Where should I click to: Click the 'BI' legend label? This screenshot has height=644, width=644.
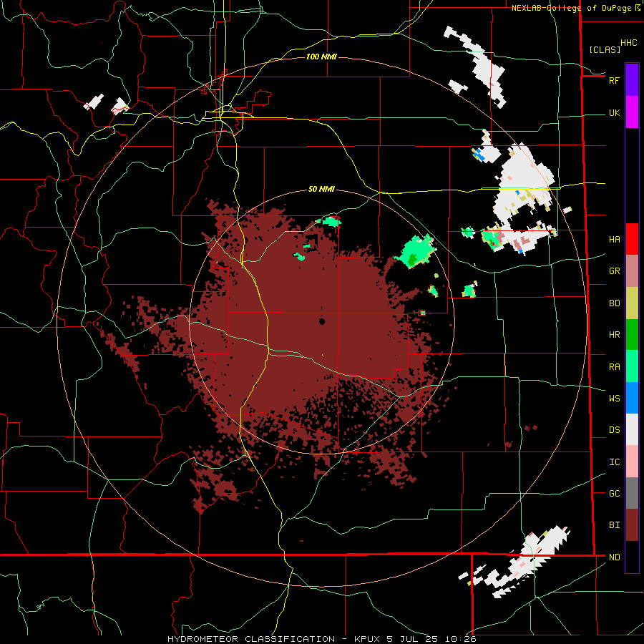pyautogui.click(x=614, y=525)
